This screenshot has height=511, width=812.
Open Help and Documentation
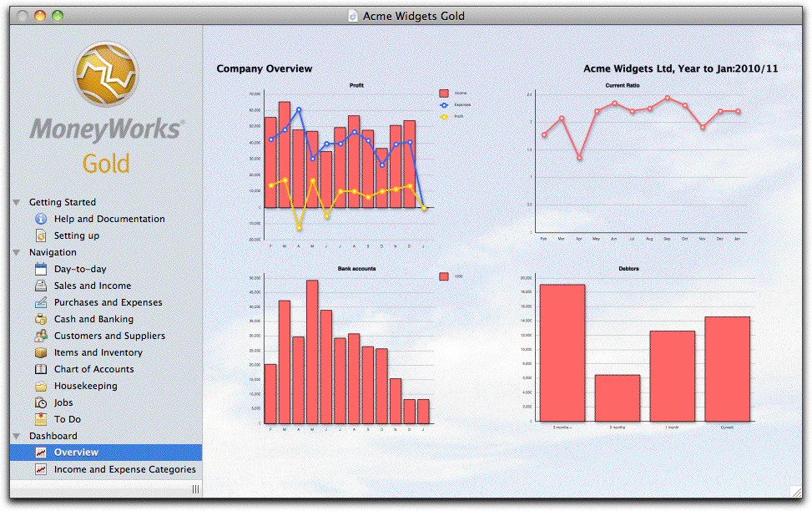pyautogui.click(x=109, y=219)
